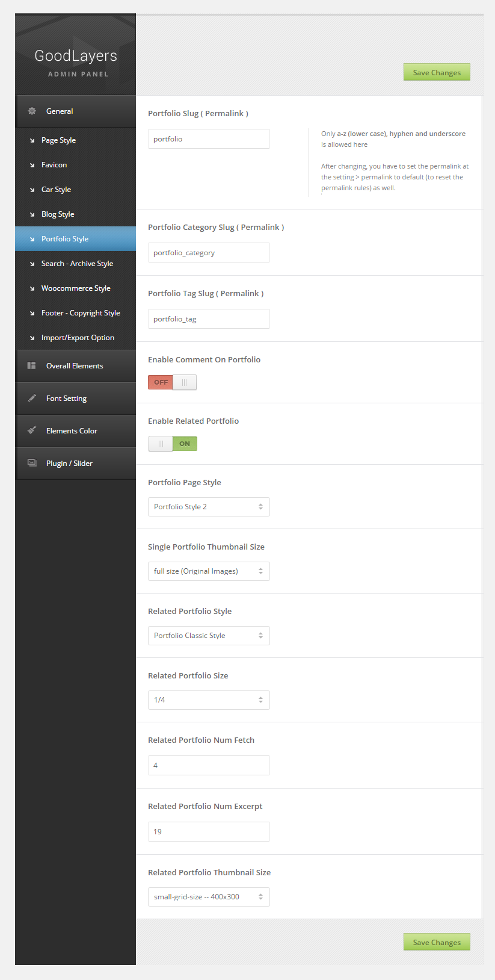
Task: Click the arrow icon next to Favicon
Action: (32, 165)
